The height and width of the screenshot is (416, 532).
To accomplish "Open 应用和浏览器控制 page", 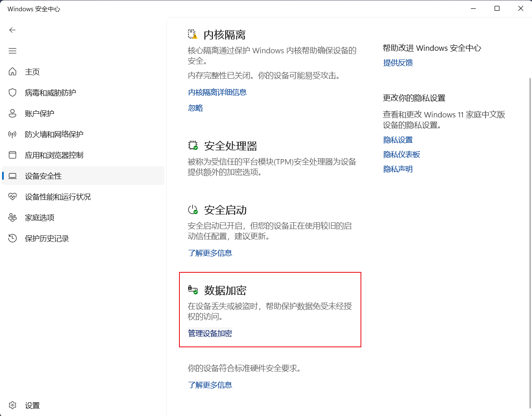I will 83,155.
